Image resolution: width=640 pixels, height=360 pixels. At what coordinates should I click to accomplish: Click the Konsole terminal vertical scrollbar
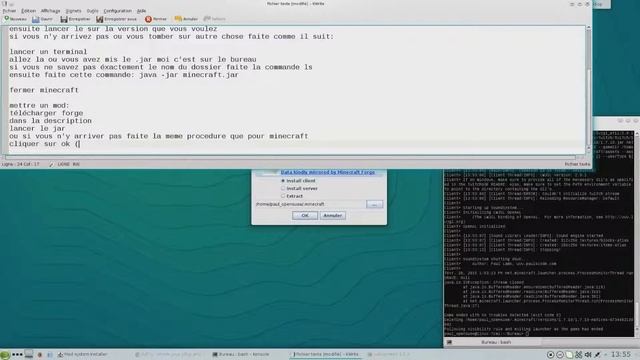(x=636, y=233)
